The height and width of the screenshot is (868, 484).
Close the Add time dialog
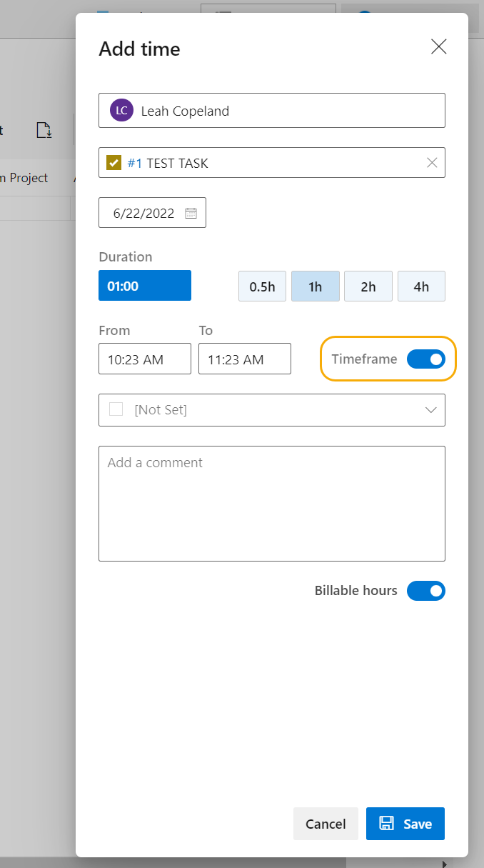pos(439,47)
